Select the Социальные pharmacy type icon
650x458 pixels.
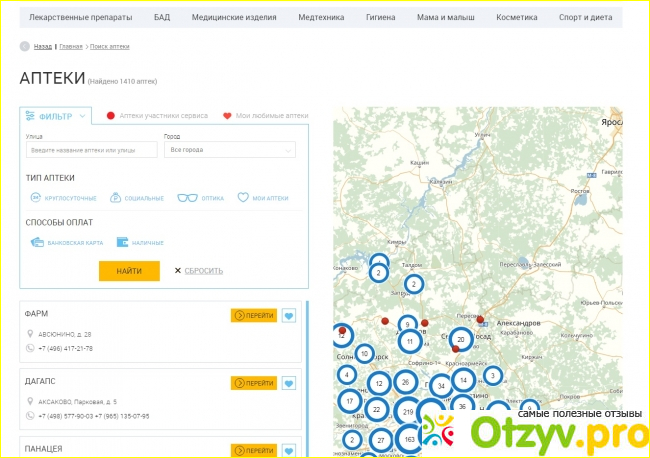(x=116, y=198)
